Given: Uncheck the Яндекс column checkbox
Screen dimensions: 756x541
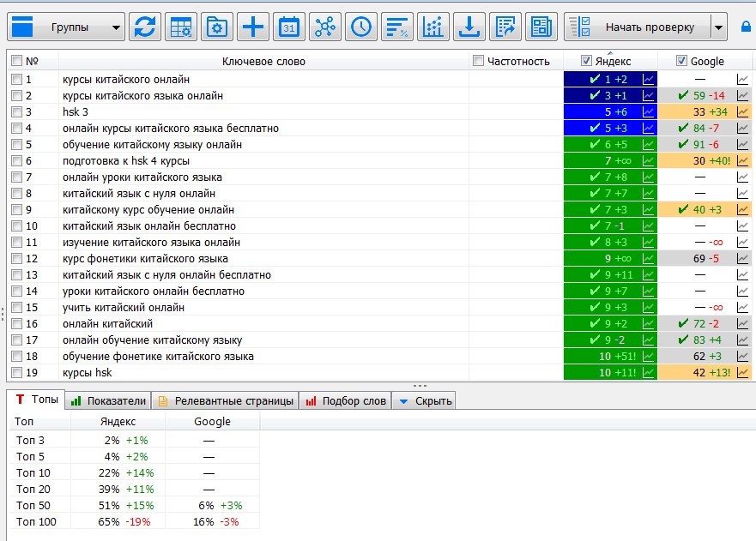Looking at the screenshot, I should click(586, 61).
